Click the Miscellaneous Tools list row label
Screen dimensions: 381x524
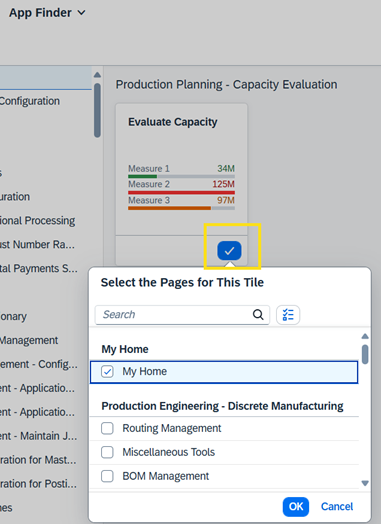(168, 452)
